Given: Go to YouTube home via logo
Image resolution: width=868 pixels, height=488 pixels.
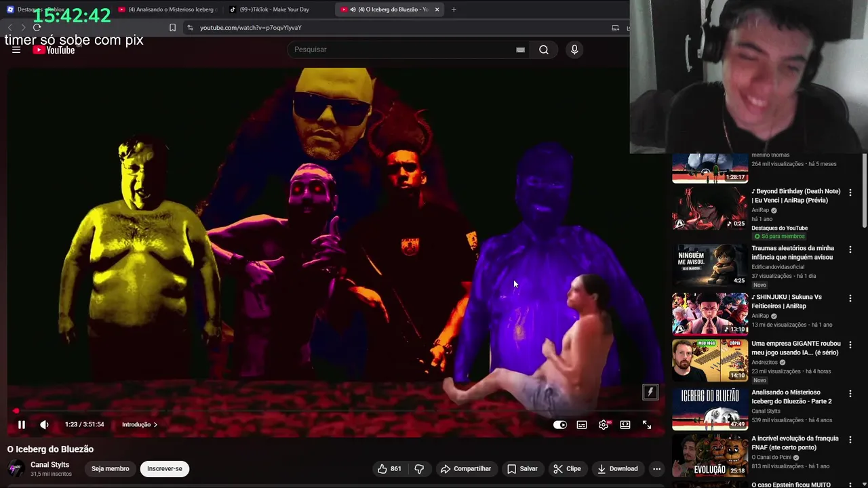Looking at the screenshot, I should tap(54, 49).
